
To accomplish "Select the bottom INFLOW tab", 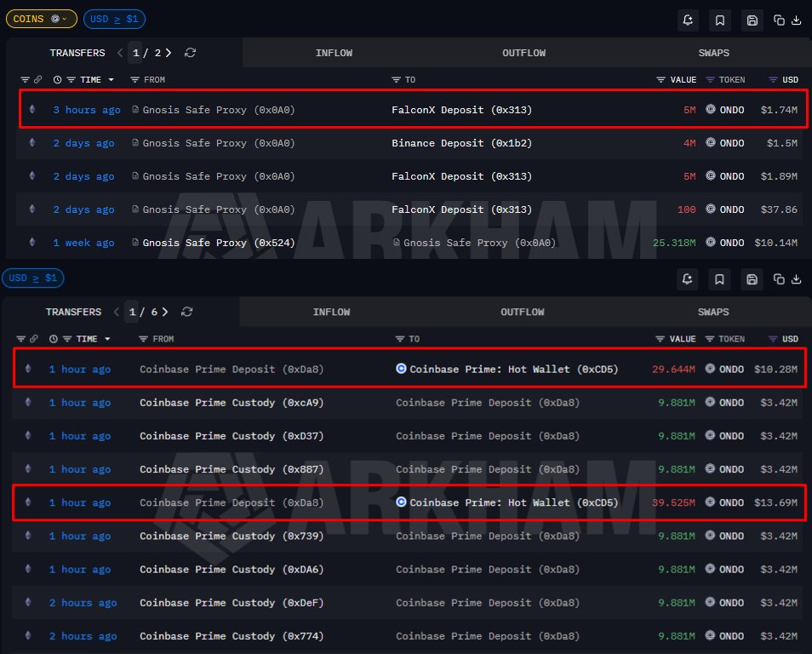I will 331,312.
